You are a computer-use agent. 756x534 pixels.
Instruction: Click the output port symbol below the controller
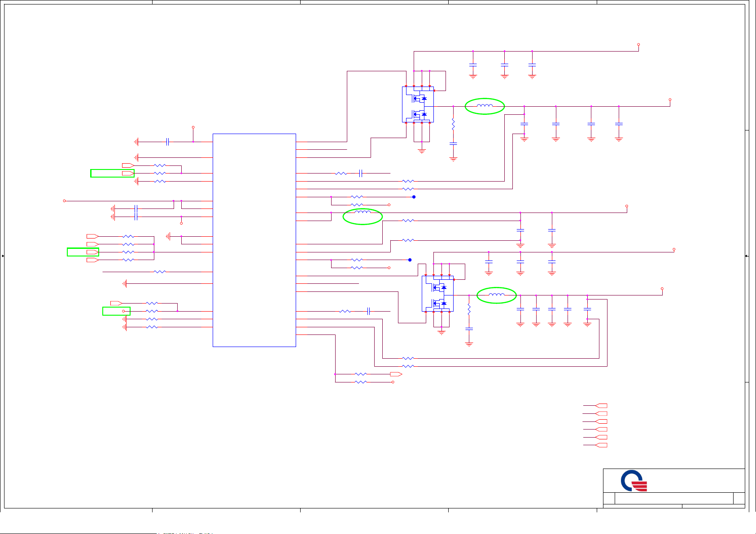[x=396, y=374]
